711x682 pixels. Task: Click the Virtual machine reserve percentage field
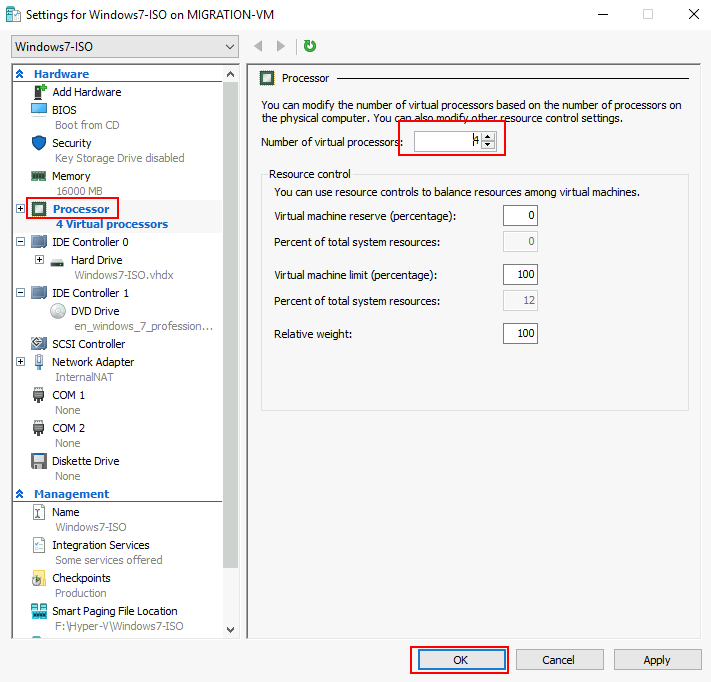[x=520, y=215]
